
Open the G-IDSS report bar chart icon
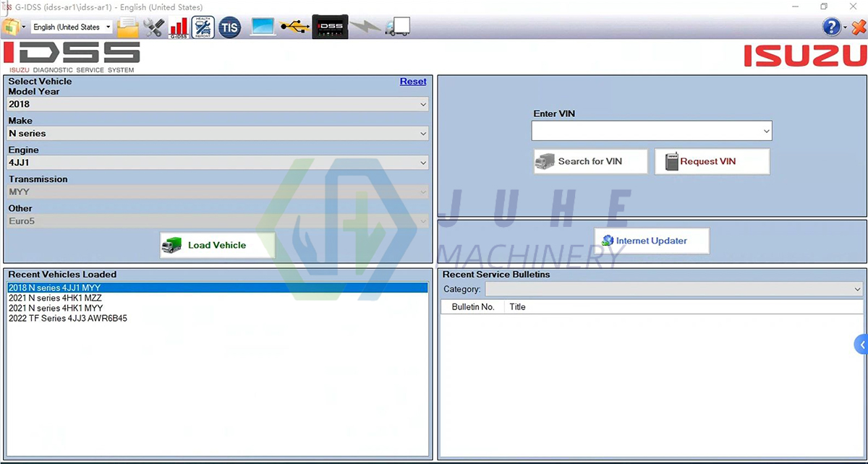[178, 27]
